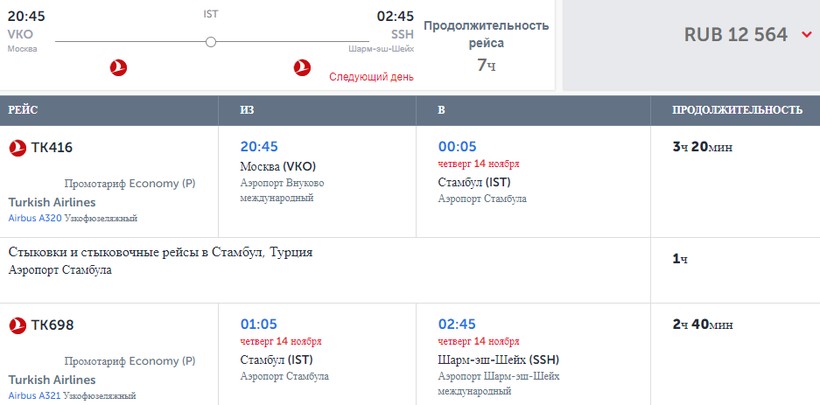This screenshot has width=820, height=405.
Task: Expand the RUB 12 564 price chevron
Action: click(807, 35)
